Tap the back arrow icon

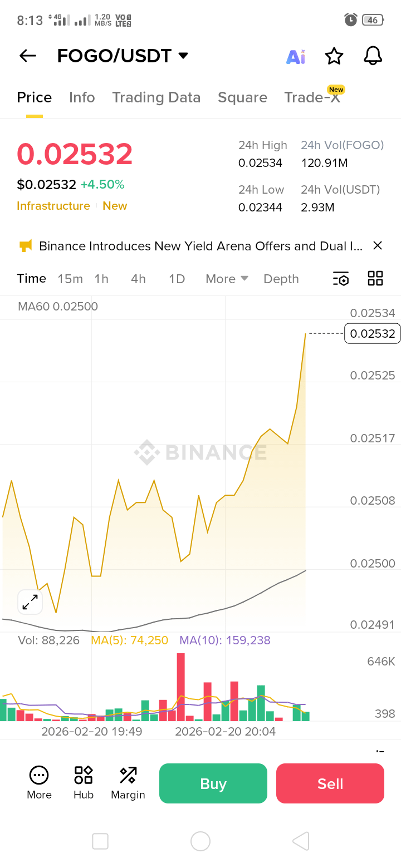(27, 56)
